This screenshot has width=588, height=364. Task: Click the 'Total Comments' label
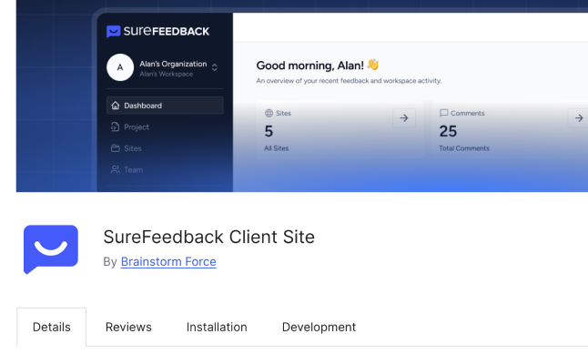464,148
